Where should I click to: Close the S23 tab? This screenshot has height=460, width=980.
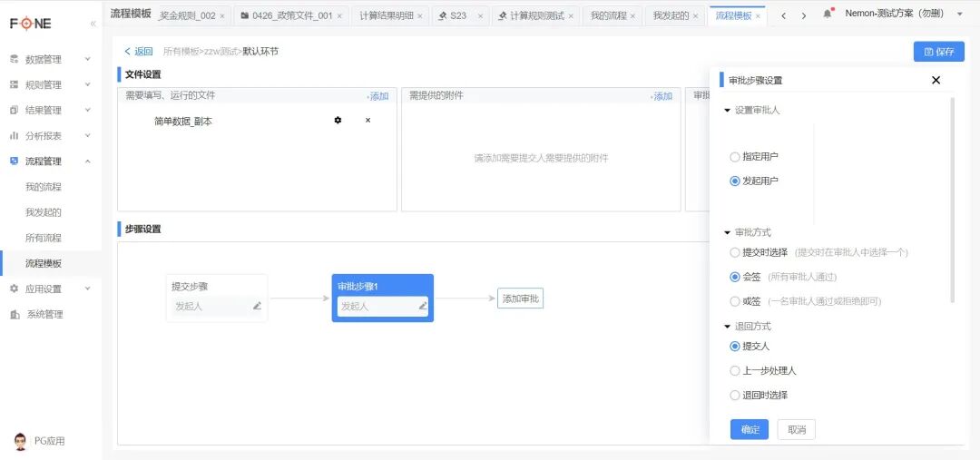(x=480, y=16)
